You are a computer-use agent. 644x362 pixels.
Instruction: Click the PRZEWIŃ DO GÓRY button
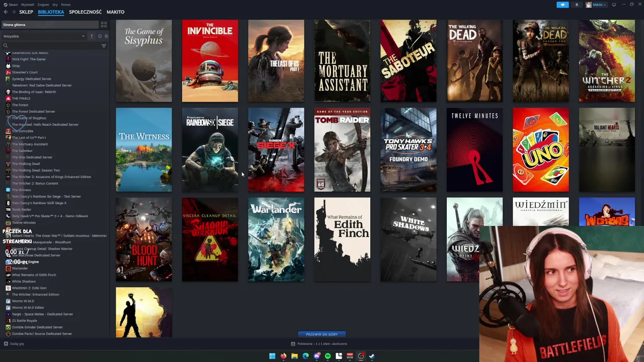coord(322,334)
